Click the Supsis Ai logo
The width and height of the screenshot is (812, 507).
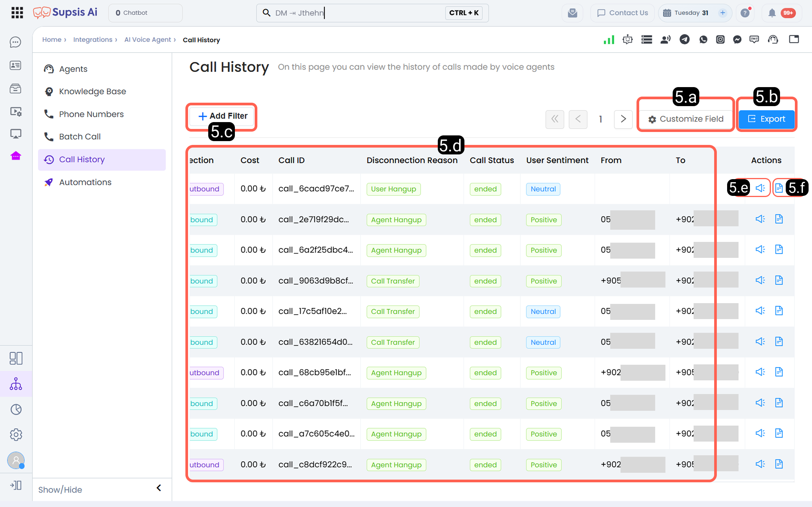(x=65, y=13)
